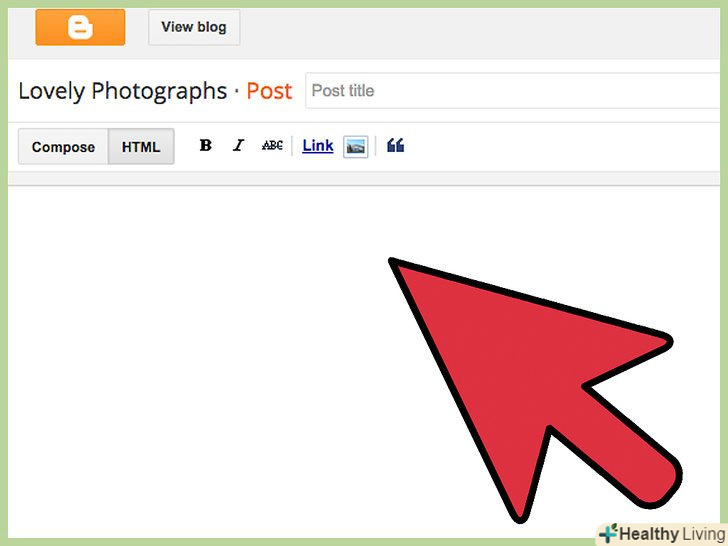Apply italic formatting with the I icon
Viewport: 728px width, 546px height.
(x=238, y=146)
